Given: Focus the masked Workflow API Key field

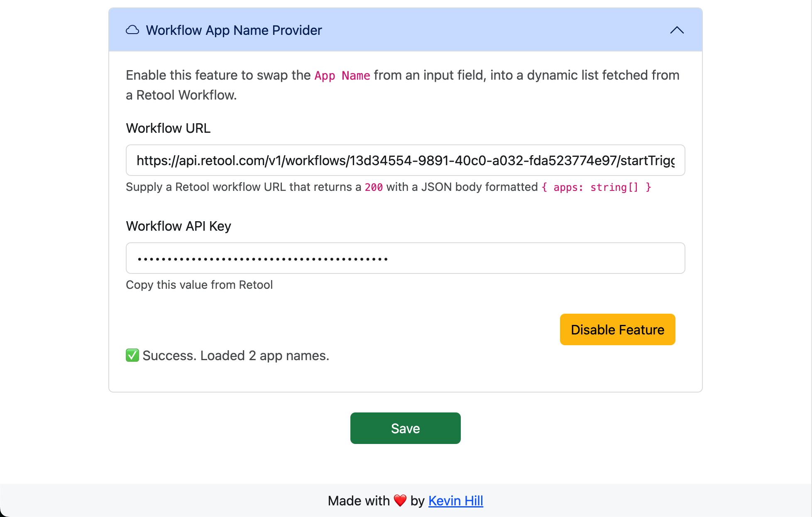Looking at the screenshot, I should (x=405, y=258).
